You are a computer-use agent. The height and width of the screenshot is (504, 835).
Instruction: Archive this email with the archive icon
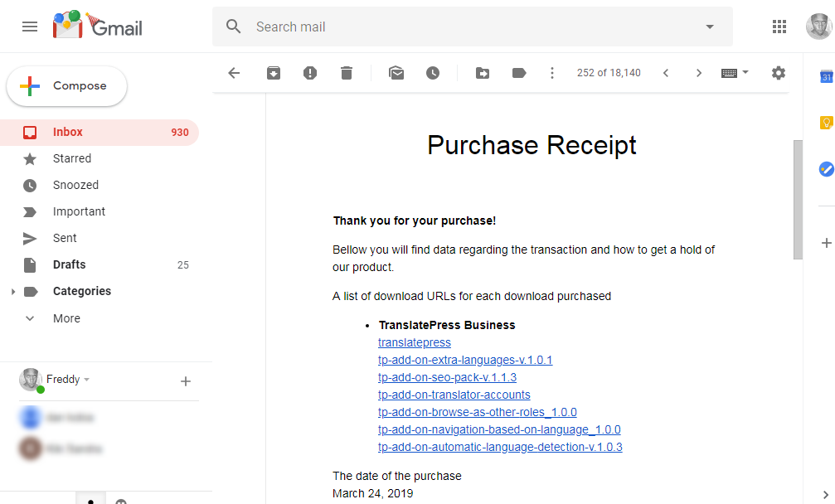[274, 73]
